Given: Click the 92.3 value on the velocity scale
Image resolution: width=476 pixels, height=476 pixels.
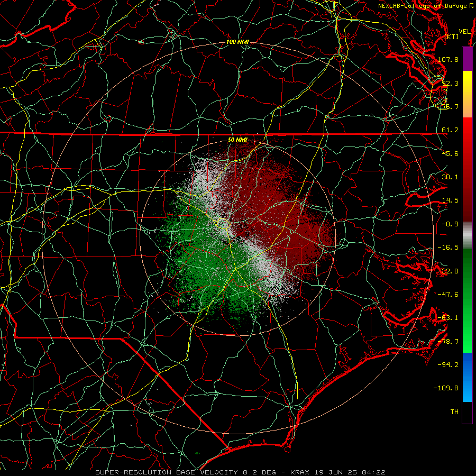Looking at the screenshot, I should pos(450,83).
